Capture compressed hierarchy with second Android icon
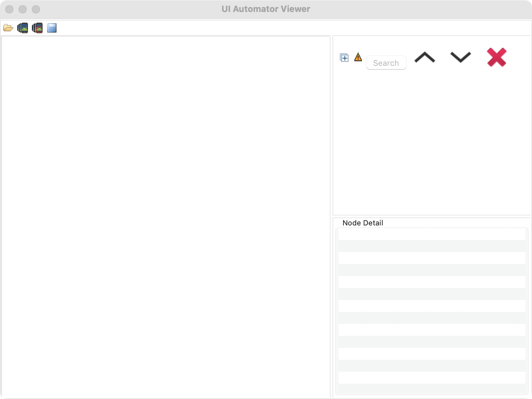 (37, 28)
